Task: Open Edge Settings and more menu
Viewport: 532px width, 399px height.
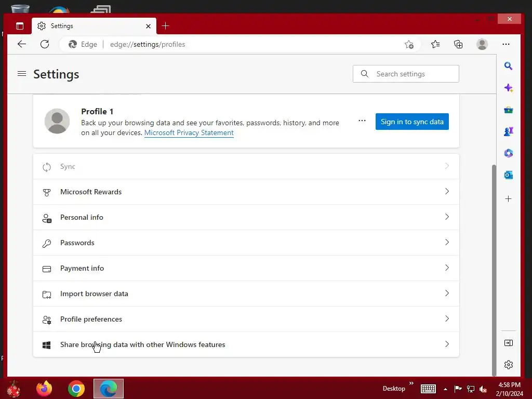Action: [506, 44]
